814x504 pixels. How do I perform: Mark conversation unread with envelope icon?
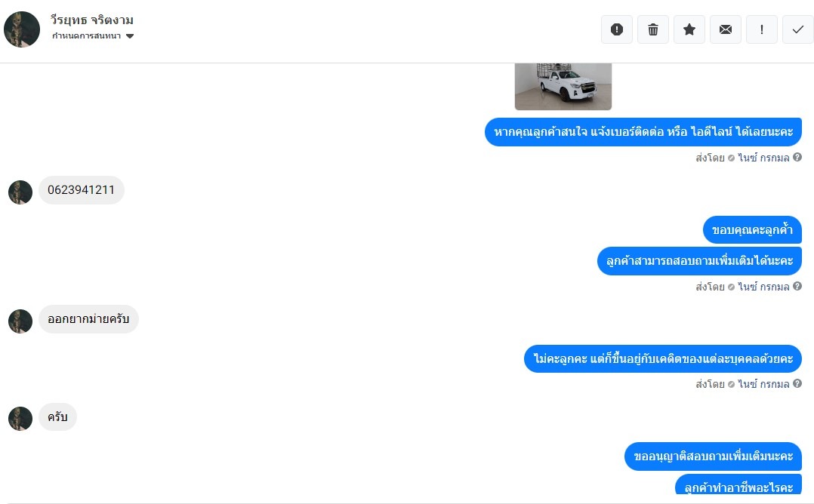click(726, 29)
